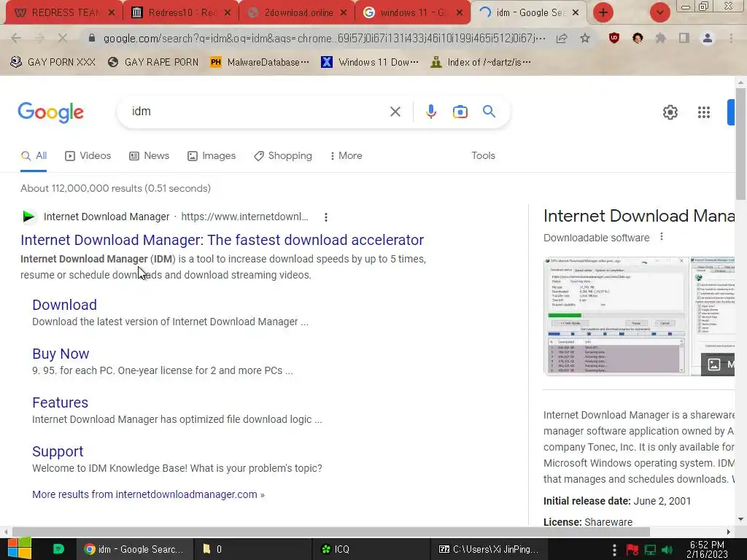Open the Chrome three-dot menu
Screen dimensions: 747x560
tap(731, 38)
